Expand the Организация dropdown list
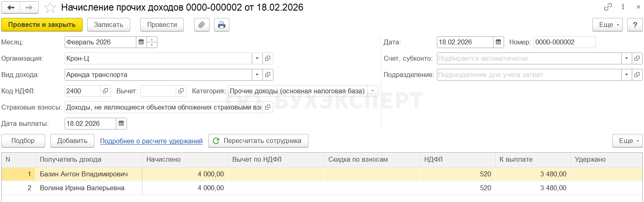Screen dimensions: 644x202 tap(257, 59)
